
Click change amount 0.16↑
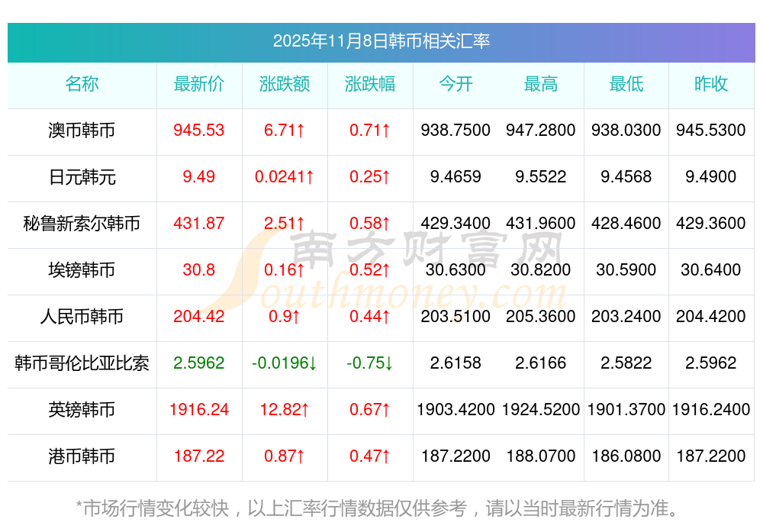point(285,270)
